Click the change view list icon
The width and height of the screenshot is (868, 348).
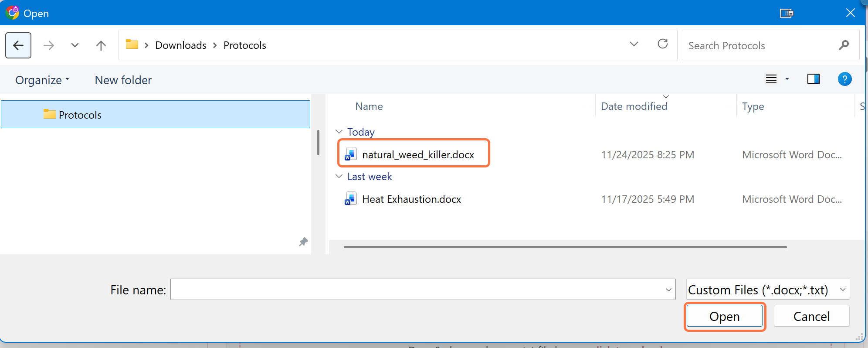click(771, 79)
